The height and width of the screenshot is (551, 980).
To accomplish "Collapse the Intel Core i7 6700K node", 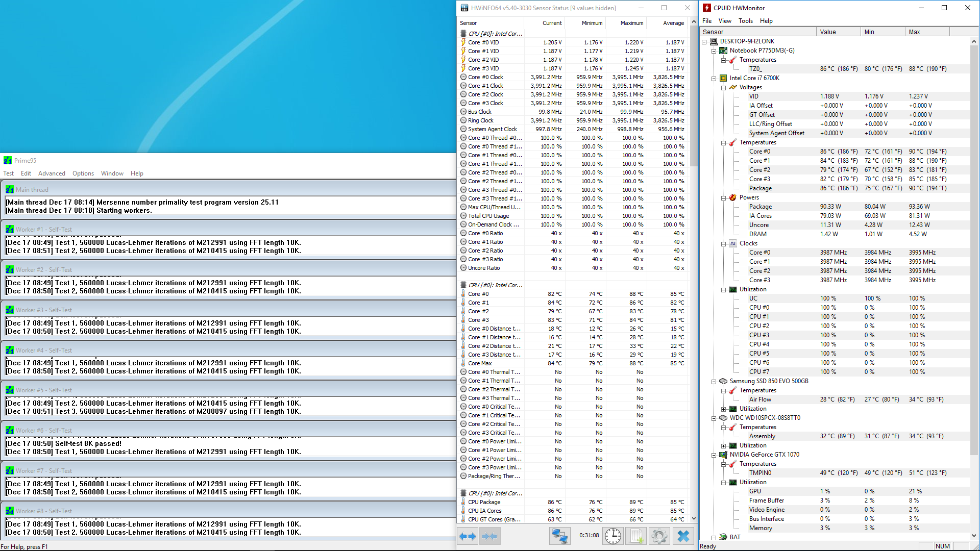I will pyautogui.click(x=714, y=78).
